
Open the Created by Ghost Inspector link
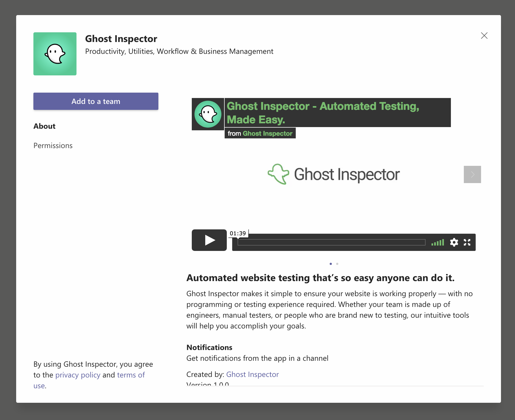coord(252,374)
